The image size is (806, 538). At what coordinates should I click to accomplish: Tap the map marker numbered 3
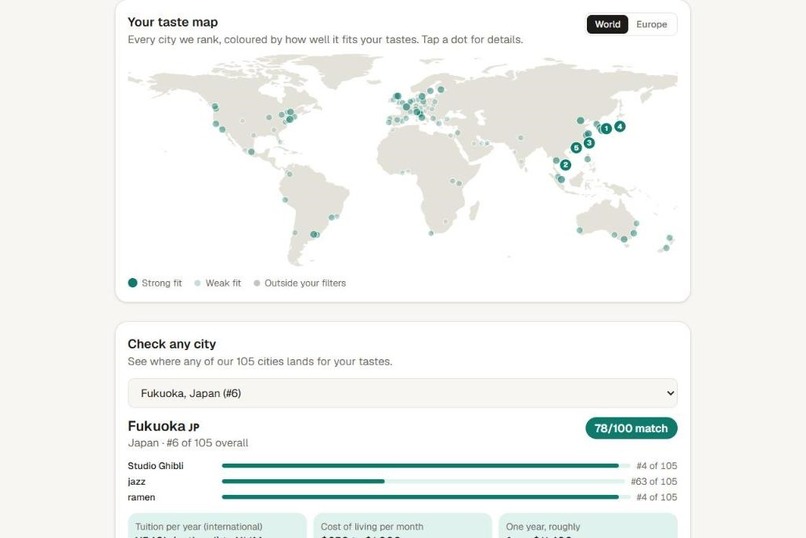coord(589,142)
